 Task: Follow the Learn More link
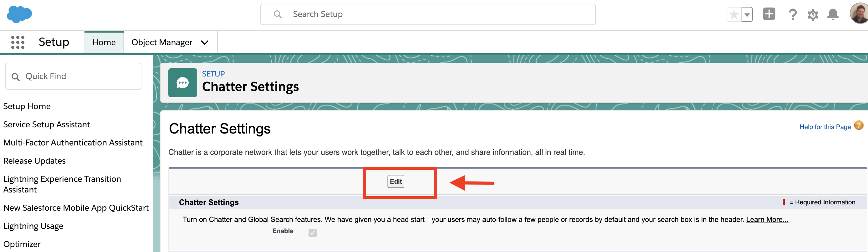pos(767,220)
